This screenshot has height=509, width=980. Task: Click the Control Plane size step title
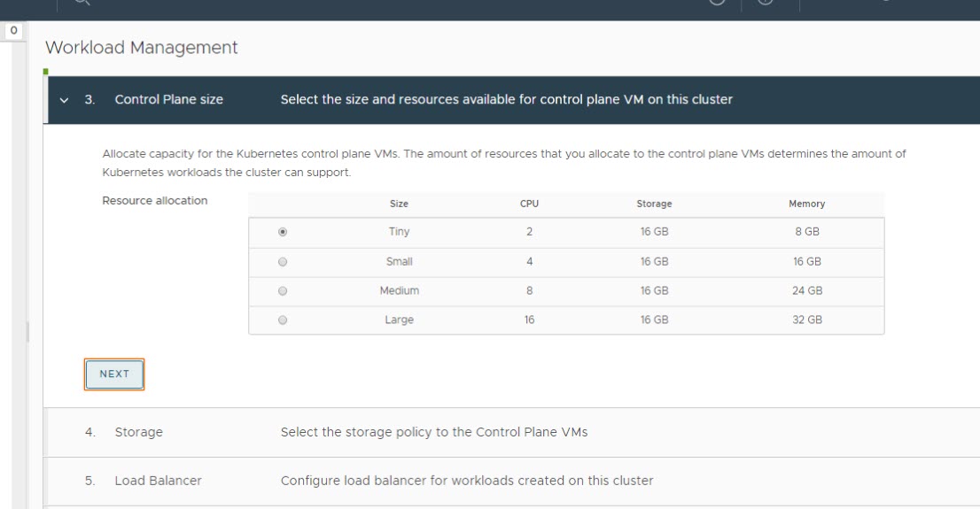(x=168, y=100)
